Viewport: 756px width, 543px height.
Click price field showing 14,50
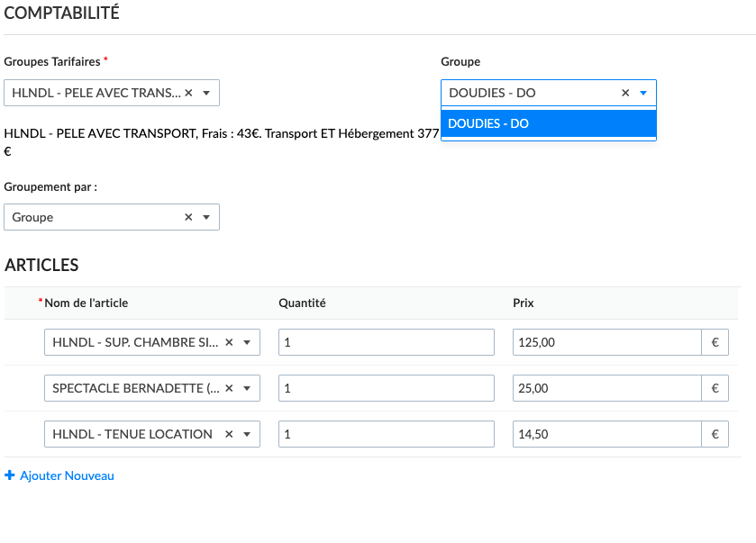click(x=606, y=434)
